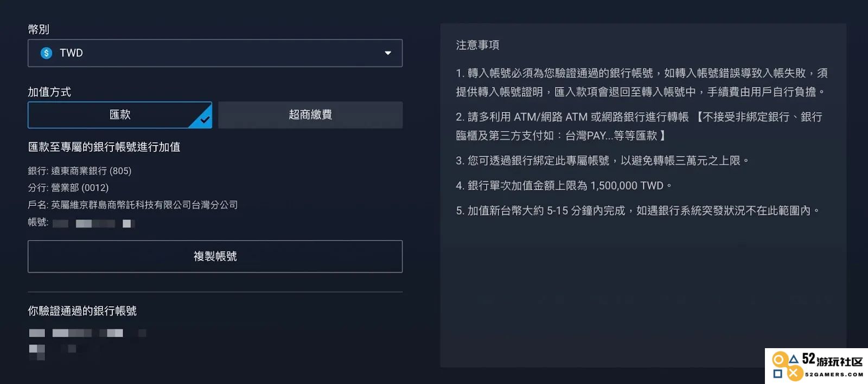Screen dimensions: 868x384
Task: Click the account holder name line
Action: (133, 205)
